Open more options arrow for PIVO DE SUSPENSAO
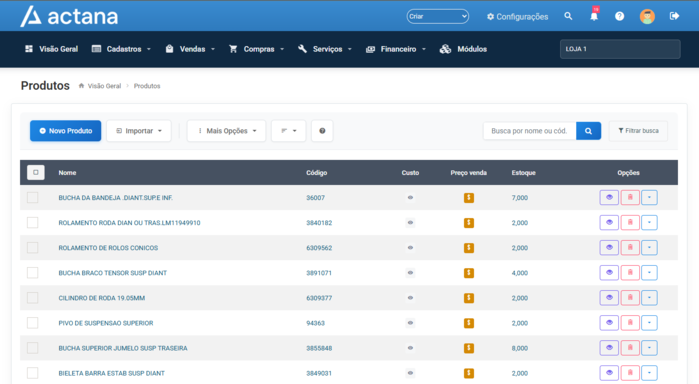This screenshot has width=699, height=384. pyautogui.click(x=649, y=323)
